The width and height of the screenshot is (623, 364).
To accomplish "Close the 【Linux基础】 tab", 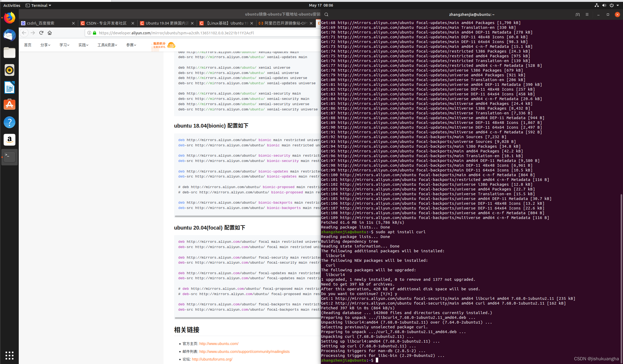I will 252,23.
